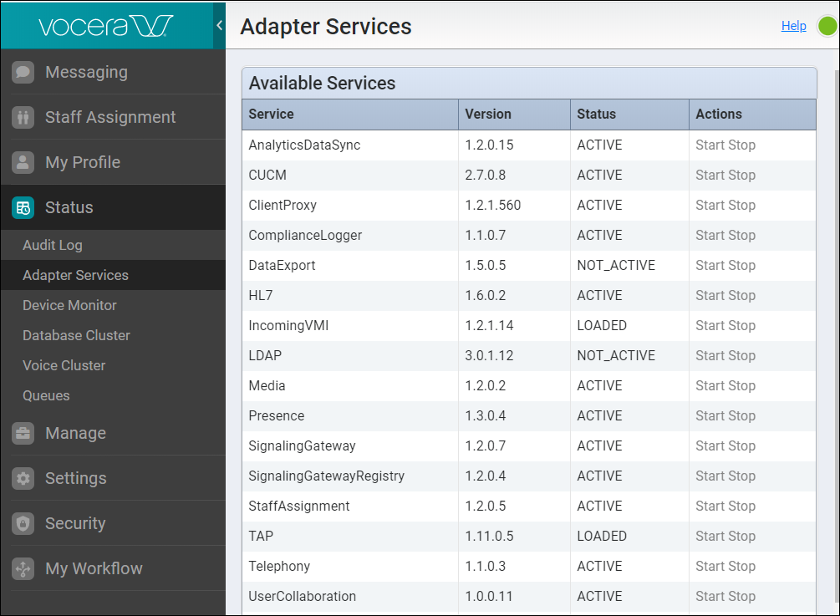Open the Security shield icon
The height and width of the screenshot is (616, 840).
pyautogui.click(x=23, y=523)
